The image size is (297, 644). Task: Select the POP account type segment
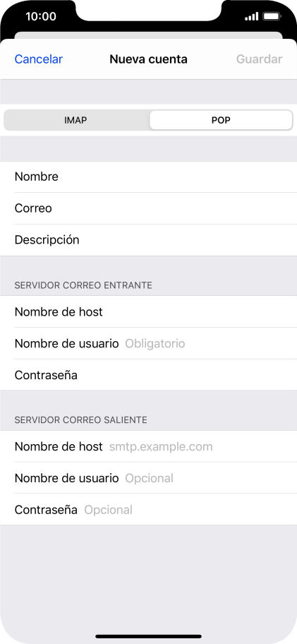221,120
